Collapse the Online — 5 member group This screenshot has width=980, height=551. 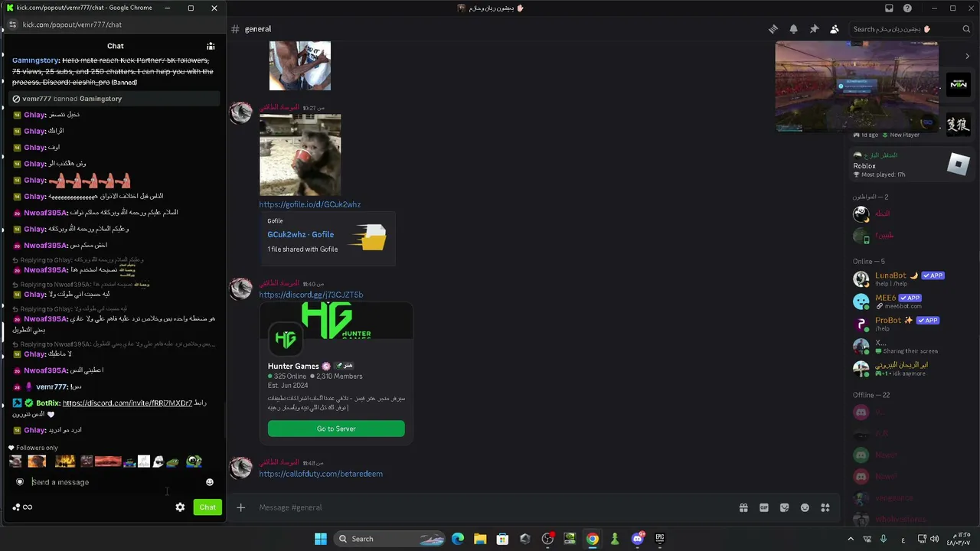[x=868, y=262]
